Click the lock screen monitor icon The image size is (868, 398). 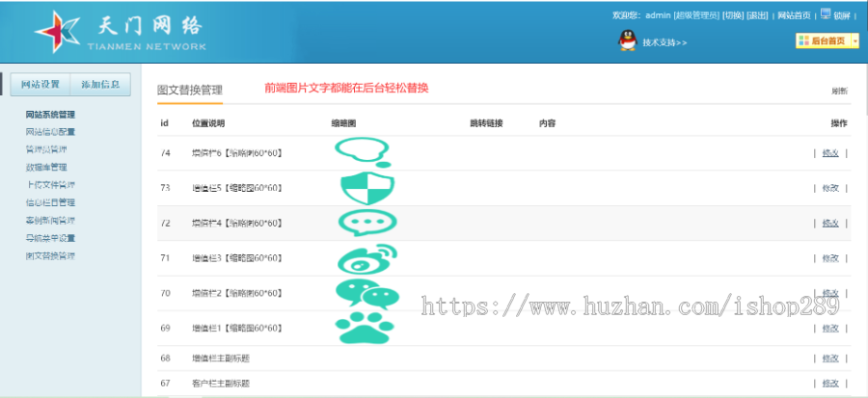[x=826, y=13]
